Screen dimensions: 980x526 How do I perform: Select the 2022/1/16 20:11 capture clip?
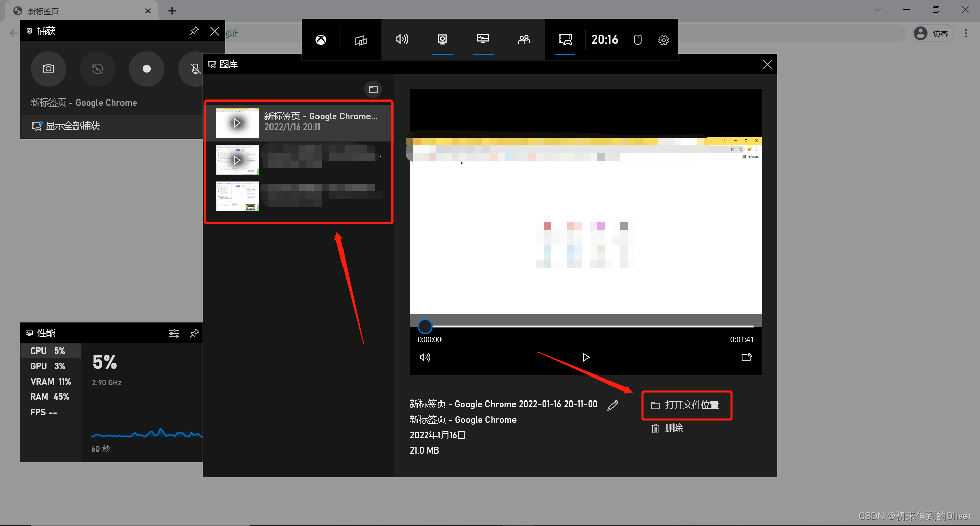tap(299, 122)
